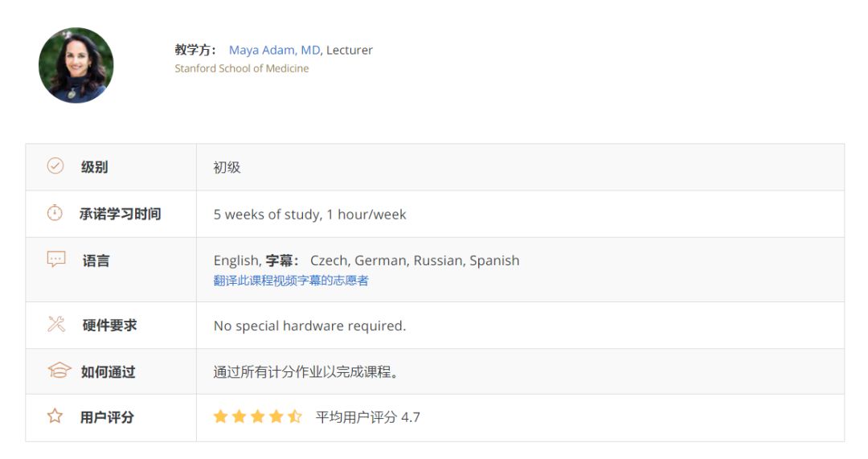Click the Lecturer title text
Image resolution: width=868 pixels, height=459 pixels.
pos(350,50)
